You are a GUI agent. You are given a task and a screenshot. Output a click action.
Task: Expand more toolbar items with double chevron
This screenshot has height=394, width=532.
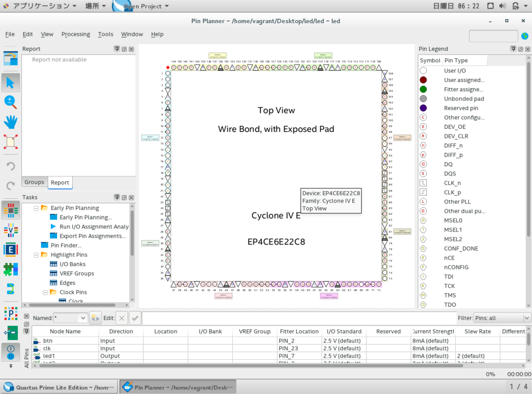[x=10, y=366]
